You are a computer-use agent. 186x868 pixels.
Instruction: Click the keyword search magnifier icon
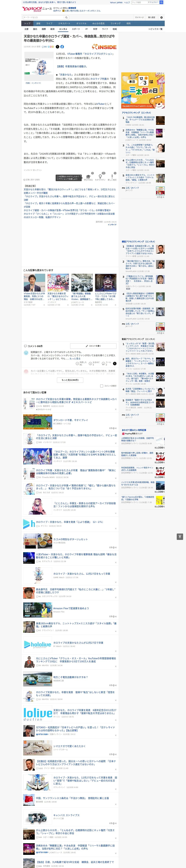(x=66, y=18)
